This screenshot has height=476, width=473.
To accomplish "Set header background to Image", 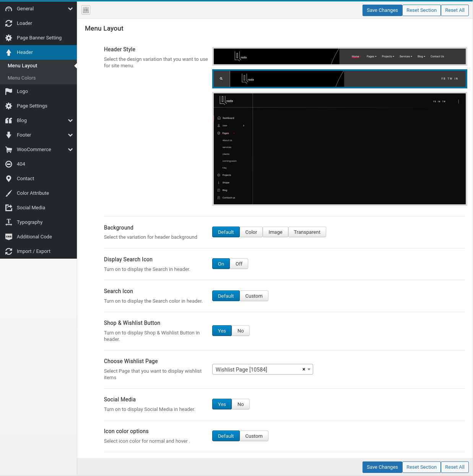I will 275,232.
